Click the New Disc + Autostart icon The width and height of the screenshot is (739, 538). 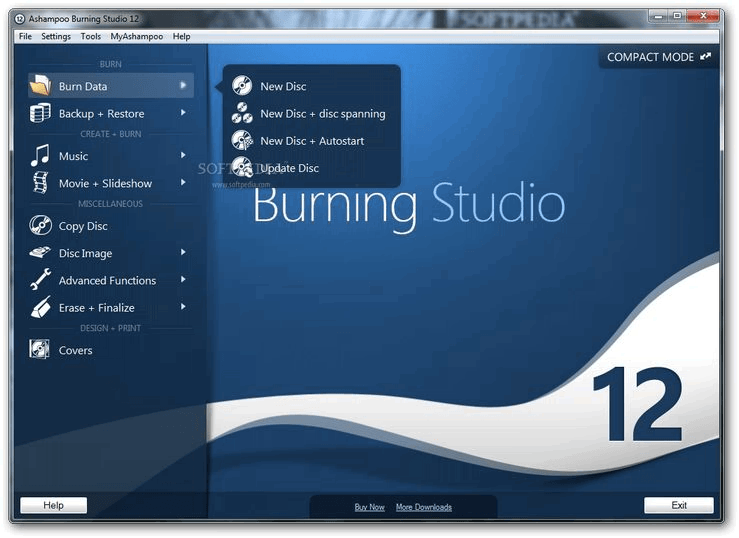coord(242,140)
